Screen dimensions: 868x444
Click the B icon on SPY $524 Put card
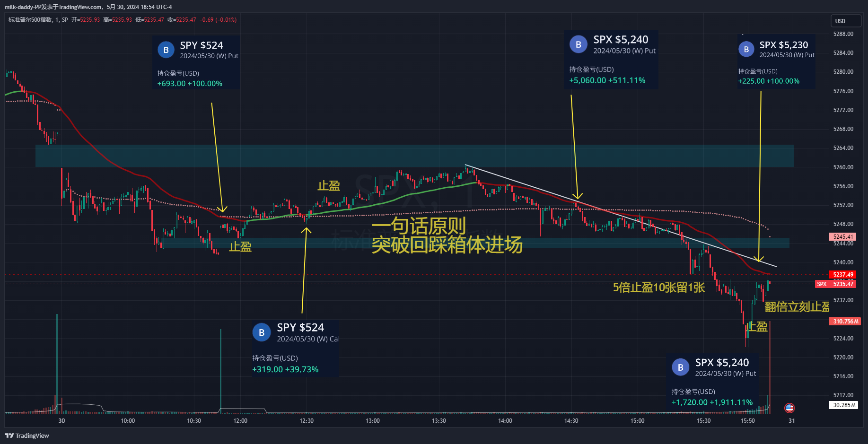point(166,50)
